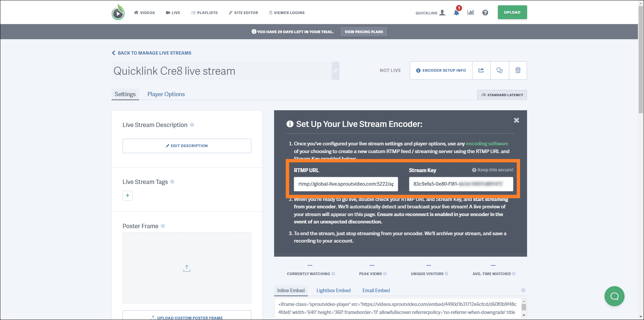Screen dimensions: 644x320
Task: Click the Standard Latency button
Action: (502, 95)
